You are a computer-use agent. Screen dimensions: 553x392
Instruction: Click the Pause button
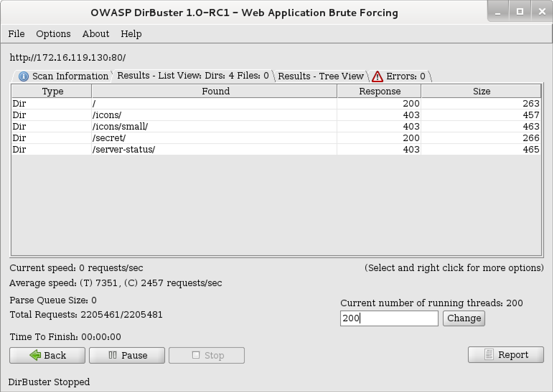(x=127, y=355)
